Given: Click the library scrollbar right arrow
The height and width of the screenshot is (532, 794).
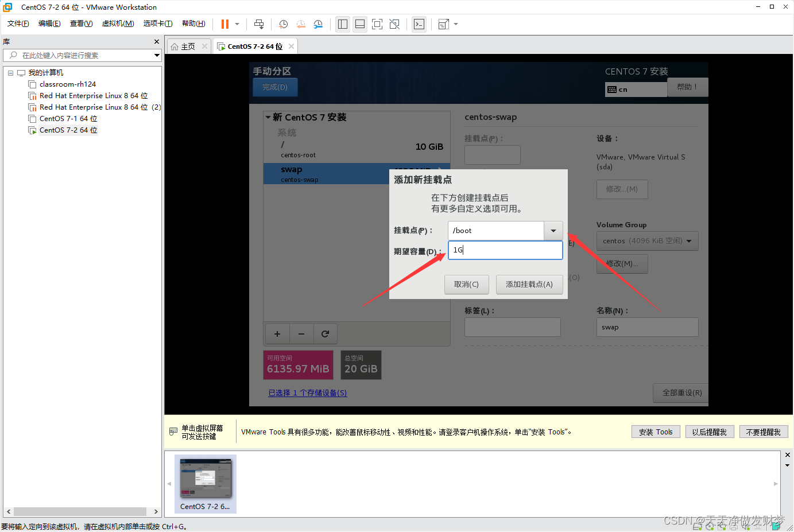Looking at the screenshot, I should (x=156, y=511).
